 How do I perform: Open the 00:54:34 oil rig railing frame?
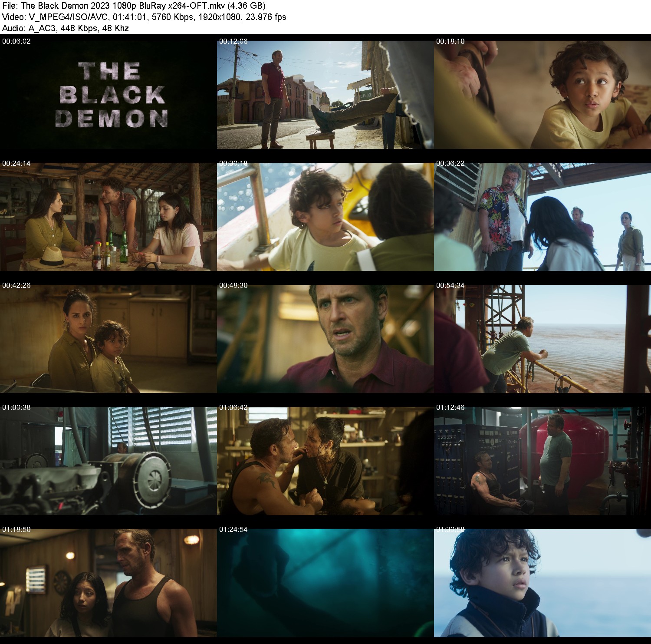[542, 339]
